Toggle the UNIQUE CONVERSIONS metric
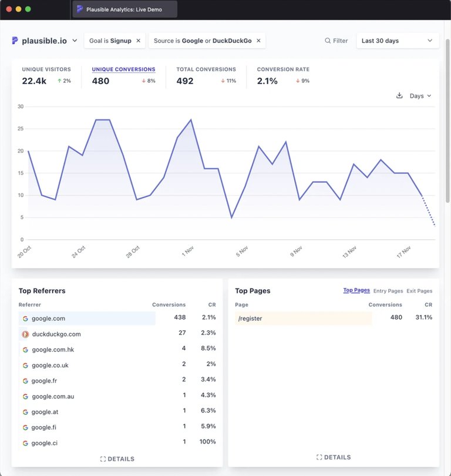Image resolution: width=451 pixels, height=476 pixels. point(123,69)
